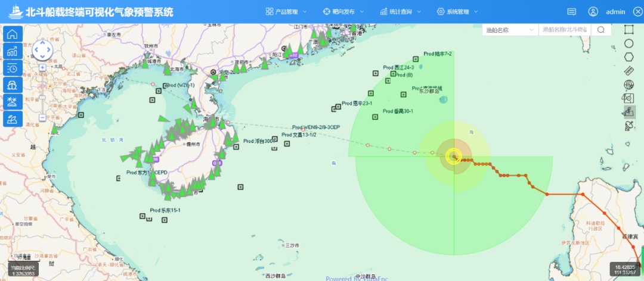Expand the 渔船名称 search type dropdown

tap(510, 30)
